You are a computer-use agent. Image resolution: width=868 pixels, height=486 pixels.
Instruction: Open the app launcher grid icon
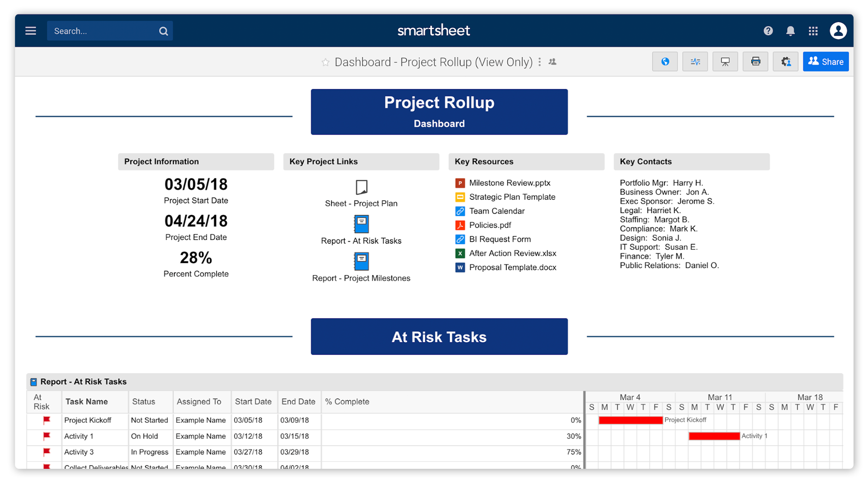coord(813,31)
